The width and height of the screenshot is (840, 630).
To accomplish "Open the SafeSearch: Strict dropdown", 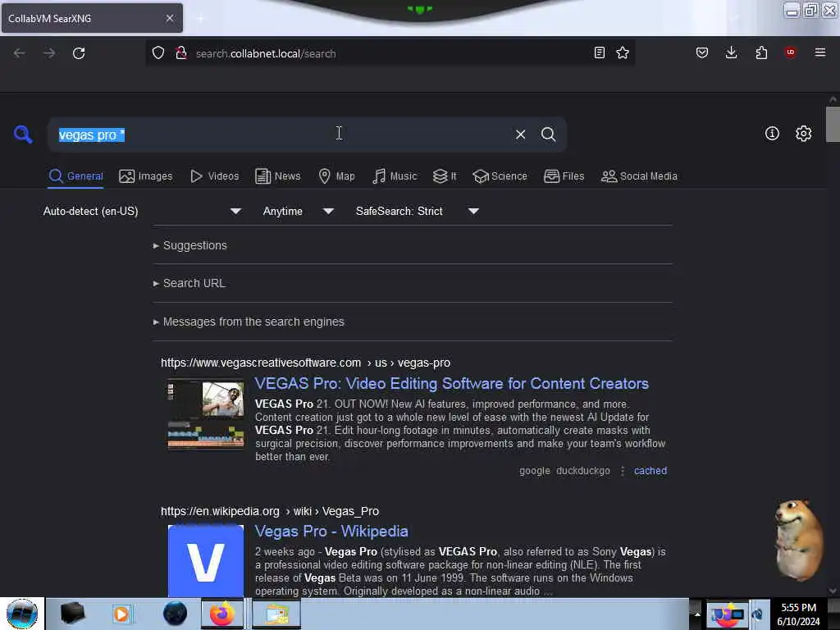I will tap(417, 211).
